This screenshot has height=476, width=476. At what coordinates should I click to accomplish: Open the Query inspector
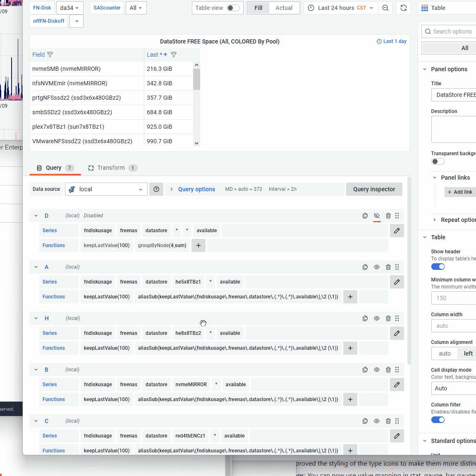click(374, 189)
